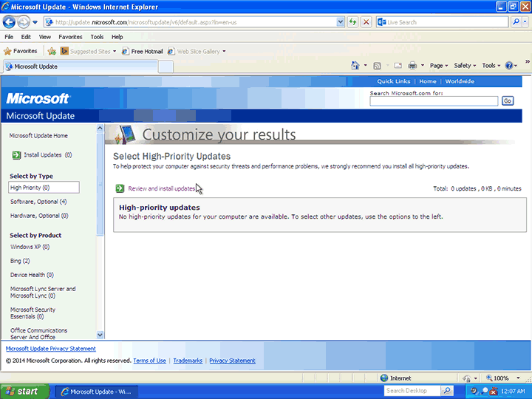Click the Worldwide link

[x=460, y=81]
